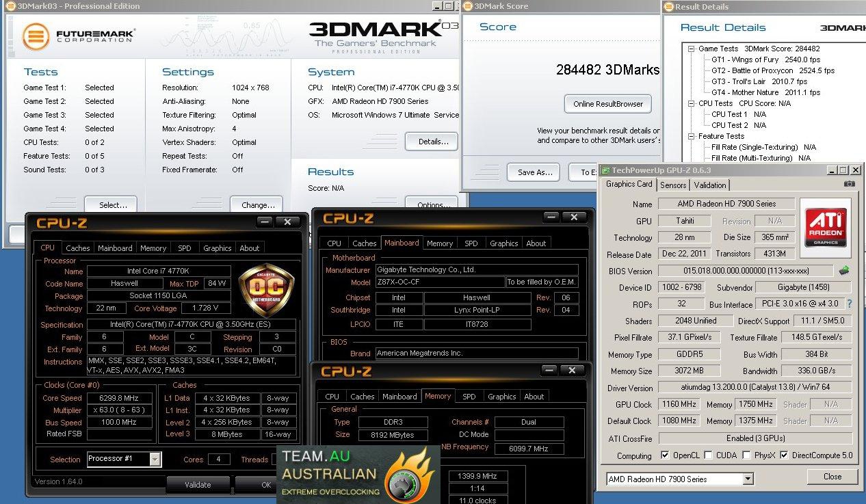Toggle the OpenCL checkbox in GPU-Z
This screenshot has width=866, height=504.
[666, 455]
